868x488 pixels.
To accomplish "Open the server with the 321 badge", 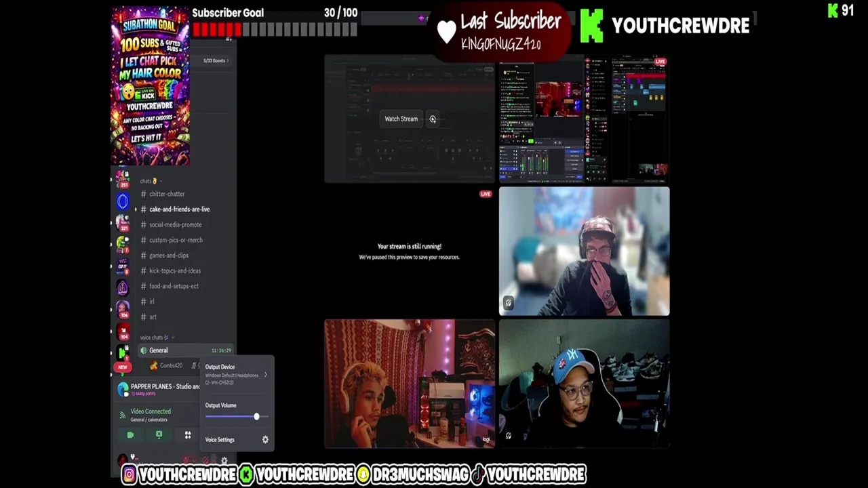I will 123,222.
